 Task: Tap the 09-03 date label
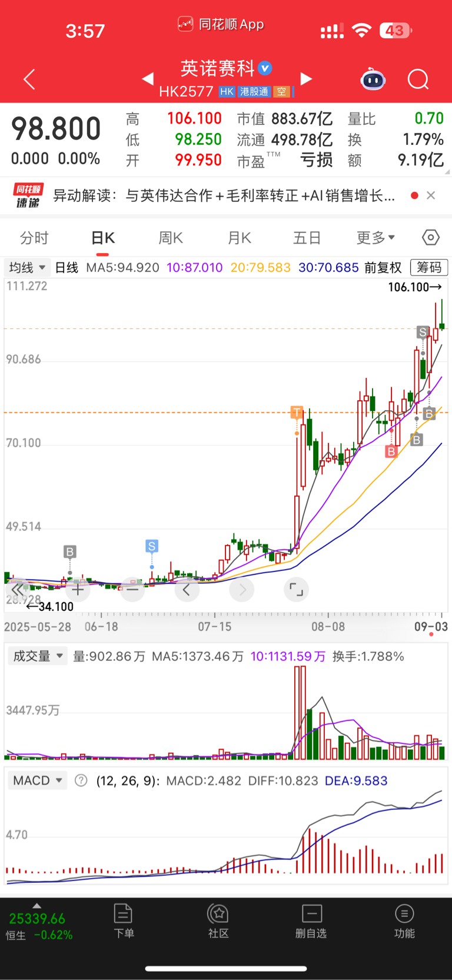[431, 626]
